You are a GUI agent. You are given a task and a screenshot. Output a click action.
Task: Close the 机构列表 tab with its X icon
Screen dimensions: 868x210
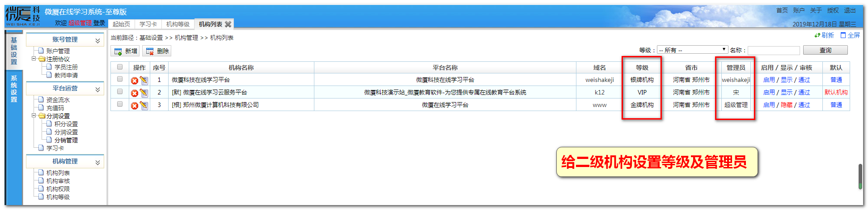click(228, 24)
